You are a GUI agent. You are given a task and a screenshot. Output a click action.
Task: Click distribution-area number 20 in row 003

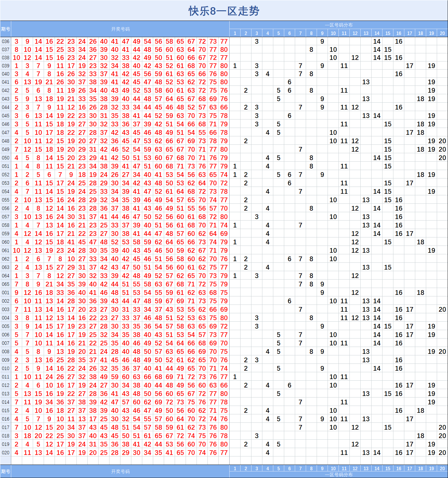[442, 310]
